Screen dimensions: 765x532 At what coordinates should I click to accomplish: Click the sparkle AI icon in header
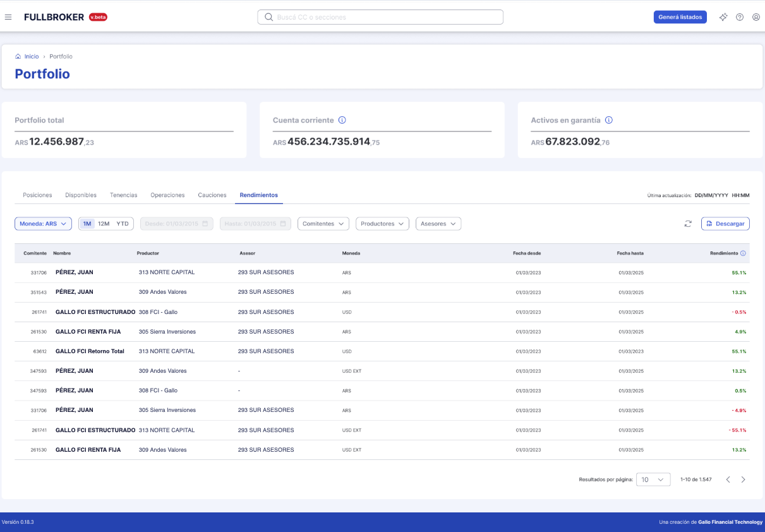click(x=723, y=17)
